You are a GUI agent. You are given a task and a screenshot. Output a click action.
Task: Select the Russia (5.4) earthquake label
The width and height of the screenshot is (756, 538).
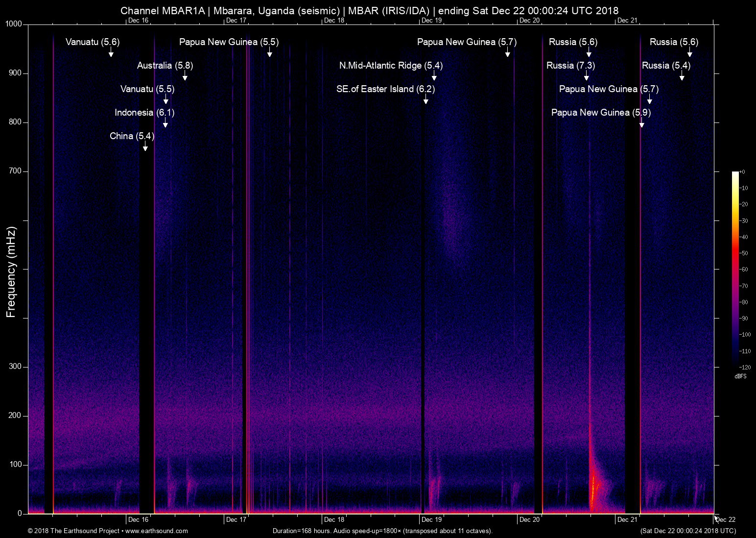pyautogui.click(x=666, y=66)
